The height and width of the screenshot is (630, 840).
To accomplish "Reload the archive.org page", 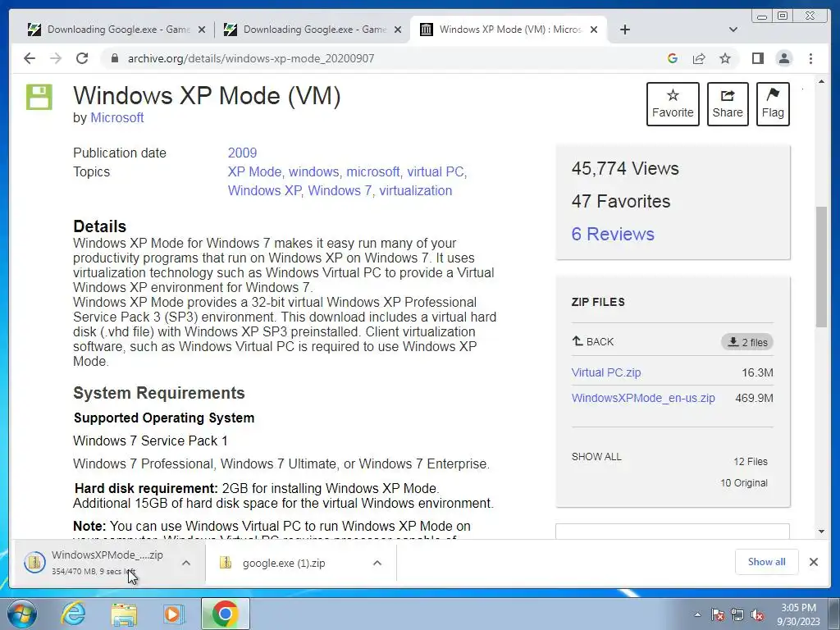I will click(82, 58).
